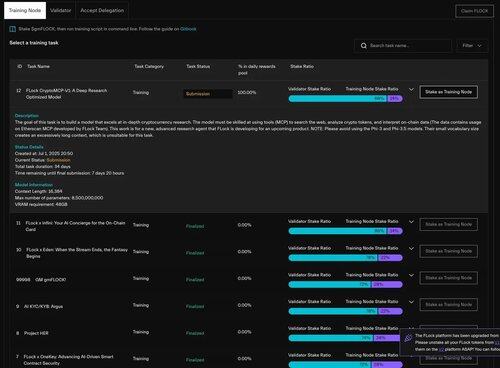Expand details for AI KYC/KYB Argus task
The image size is (500, 368).
[x=411, y=302]
